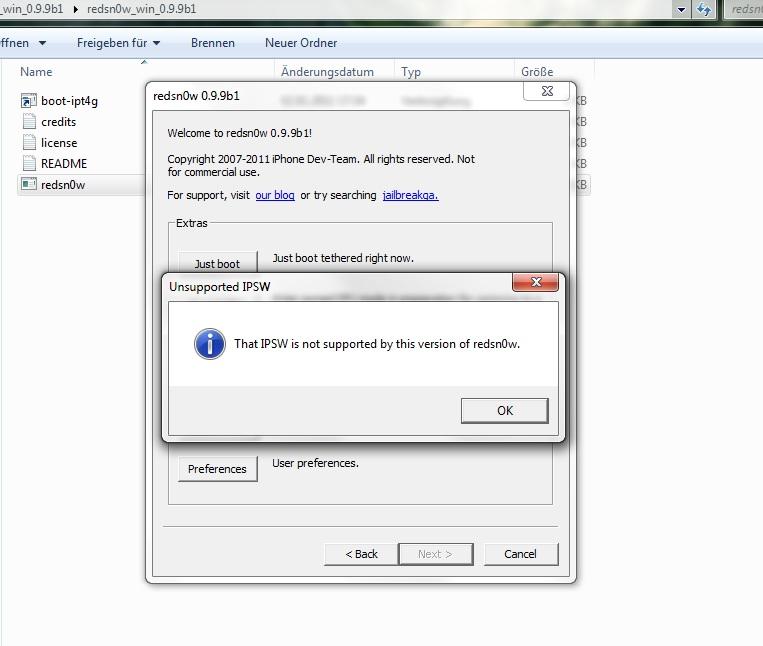Click the README file name
Viewport: 763px width, 646px height.
64,163
